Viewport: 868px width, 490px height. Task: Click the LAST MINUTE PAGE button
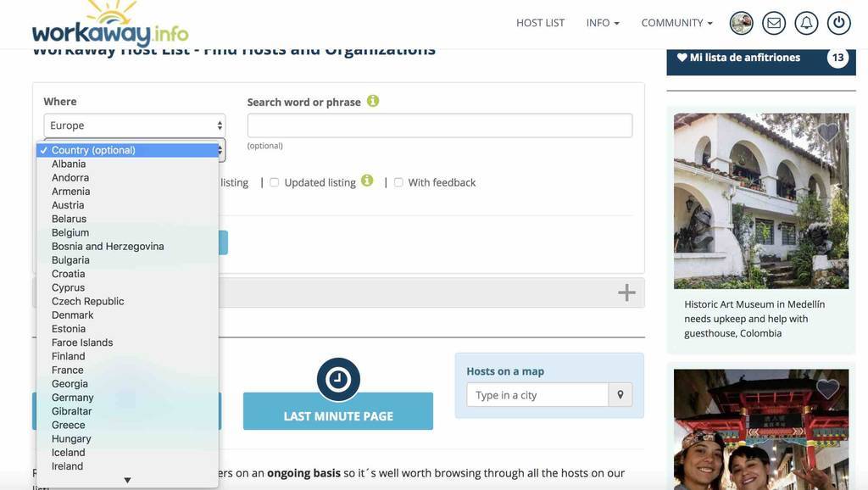pos(338,411)
